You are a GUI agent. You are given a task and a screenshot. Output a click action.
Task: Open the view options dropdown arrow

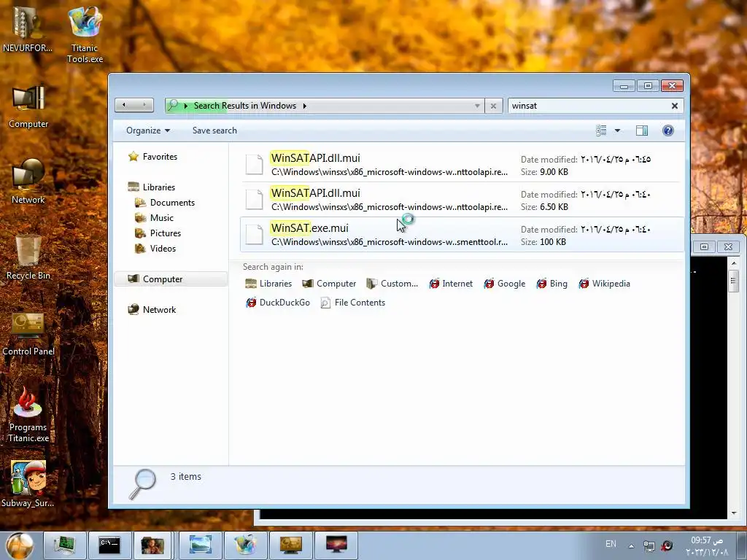[x=617, y=131]
